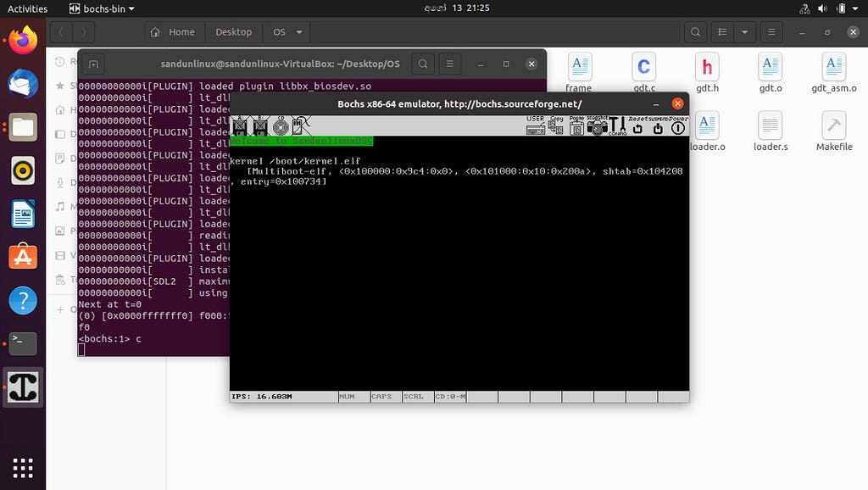Click the back arrow in Files
This screenshot has width=868, height=490.
pyautogui.click(x=61, y=32)
